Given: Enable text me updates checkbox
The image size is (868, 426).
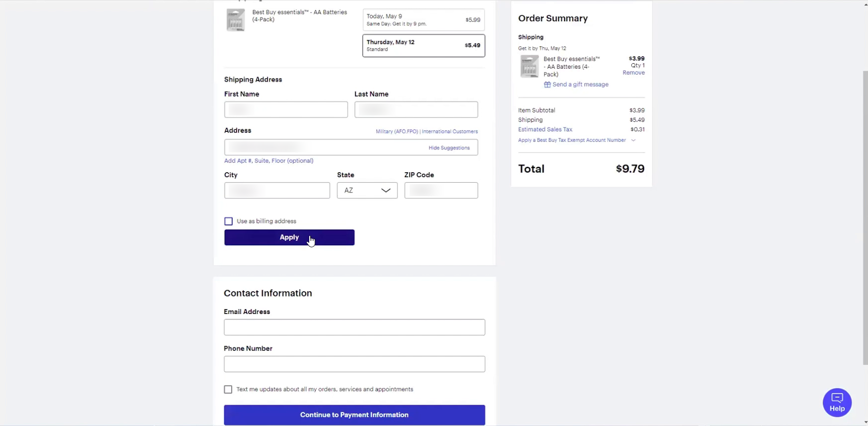Looking at the screenshot, I should 228,389.
